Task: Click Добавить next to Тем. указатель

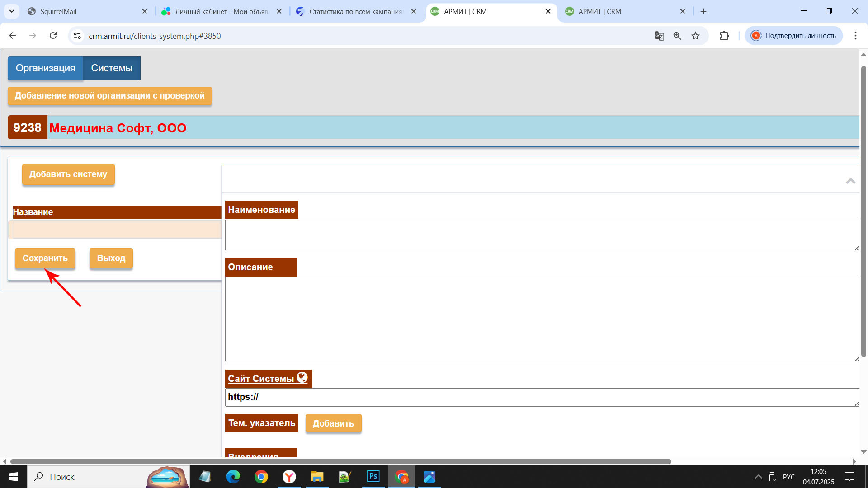Action: click(x=333, y=423)
